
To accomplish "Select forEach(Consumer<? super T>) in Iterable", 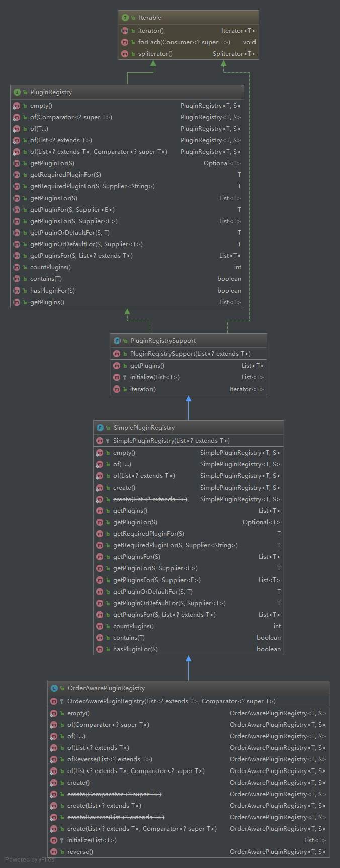I will pyautogui.click(x=184, y=42).
